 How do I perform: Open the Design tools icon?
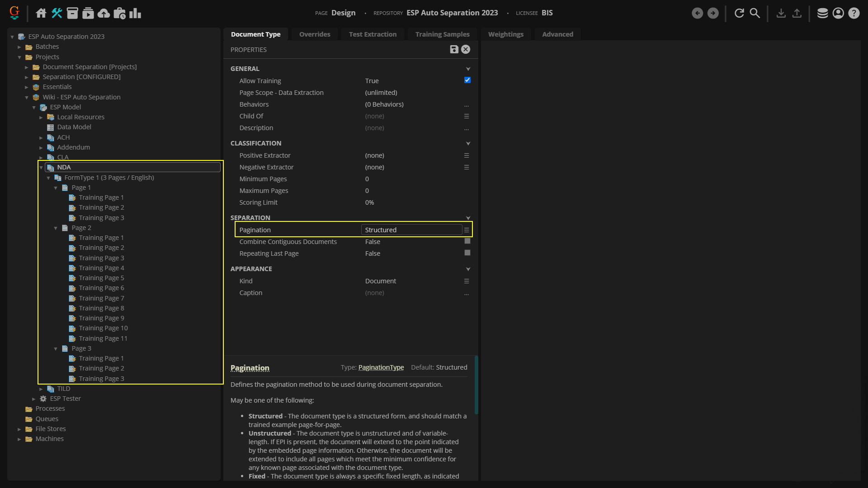point(57,13)
